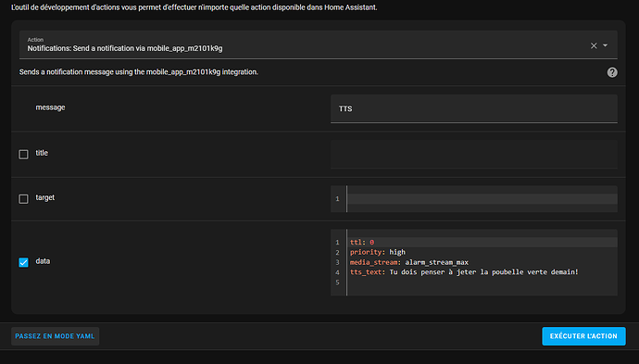Run with Exécuter l'action button

583,336
